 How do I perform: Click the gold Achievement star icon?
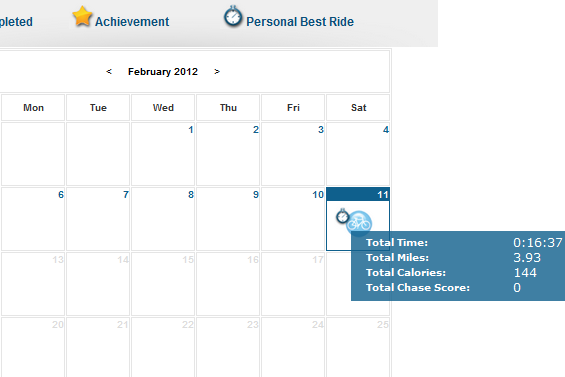tap(82, 16)
